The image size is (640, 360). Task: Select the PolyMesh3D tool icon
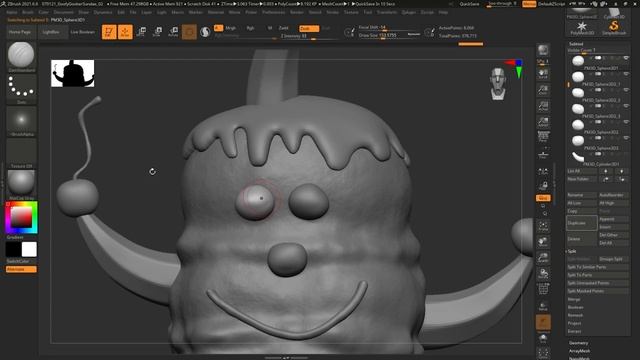582,28
